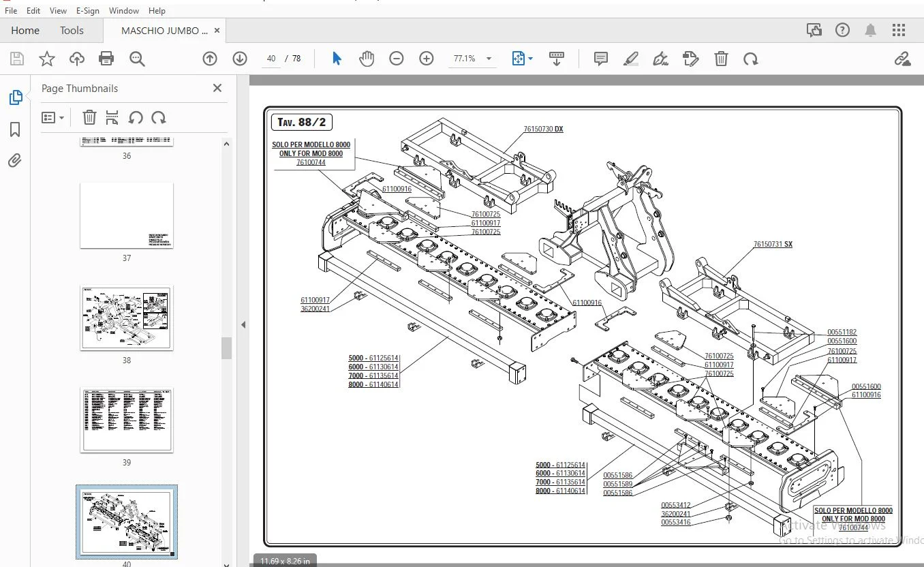Delete page with toolbar trash icon
924x567 pixels.
(x=721, y=59)
